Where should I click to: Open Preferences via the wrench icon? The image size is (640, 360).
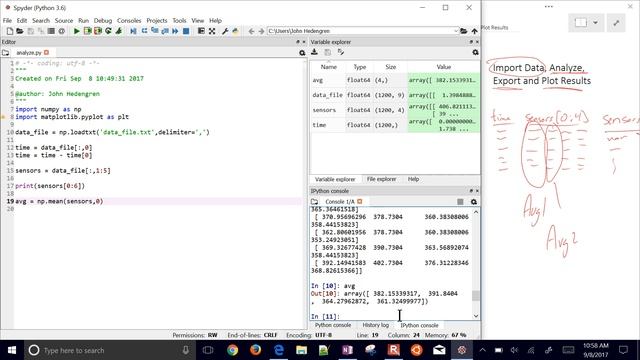coord(225,31)
